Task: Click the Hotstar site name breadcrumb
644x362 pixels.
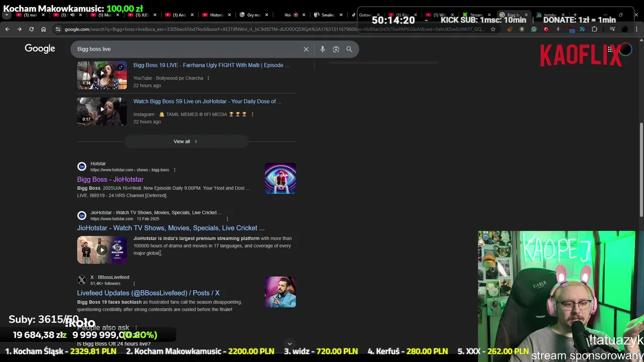Action: 98,163
